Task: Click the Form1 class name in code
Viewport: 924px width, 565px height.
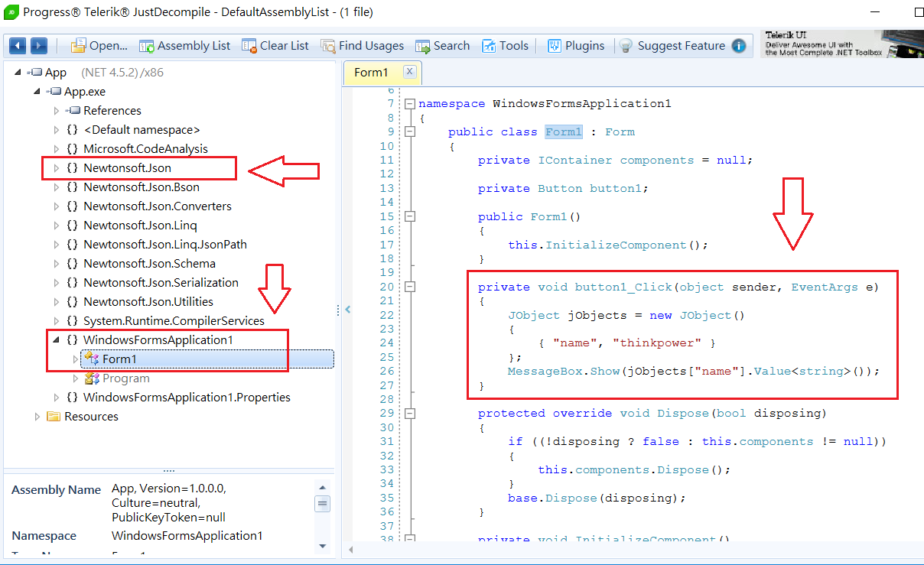Action: point(564,132)
